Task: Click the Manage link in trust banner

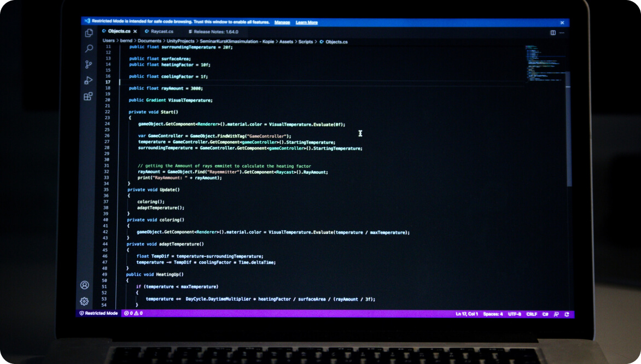Action: coord(282,22)
